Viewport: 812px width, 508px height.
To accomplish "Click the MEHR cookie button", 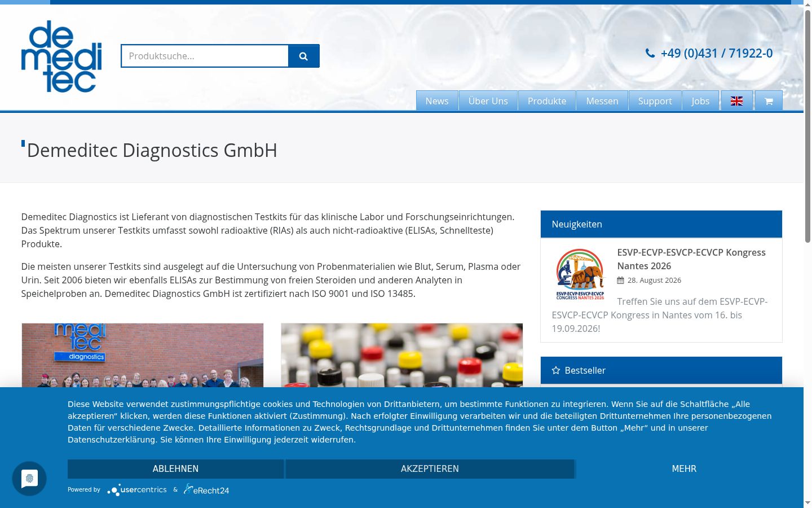I will (x=684, y=469).
